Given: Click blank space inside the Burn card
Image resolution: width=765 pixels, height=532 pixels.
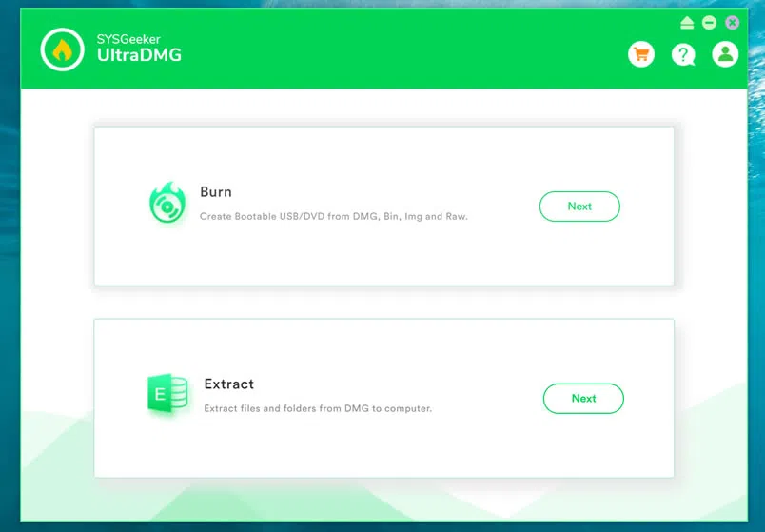Looking at the screenshot, I should pyautogui.click(x=381, y=257).
